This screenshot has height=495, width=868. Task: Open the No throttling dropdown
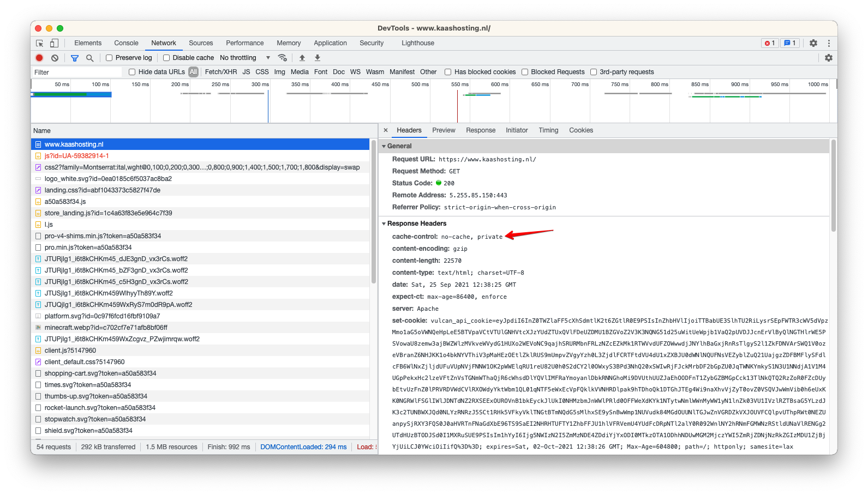(x=245, y=58)
